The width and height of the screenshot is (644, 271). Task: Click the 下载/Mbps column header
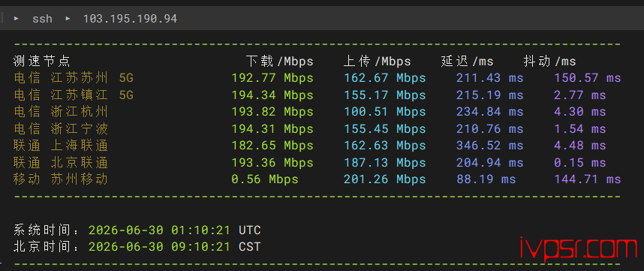pyautogui.click(x=280, y=61)
